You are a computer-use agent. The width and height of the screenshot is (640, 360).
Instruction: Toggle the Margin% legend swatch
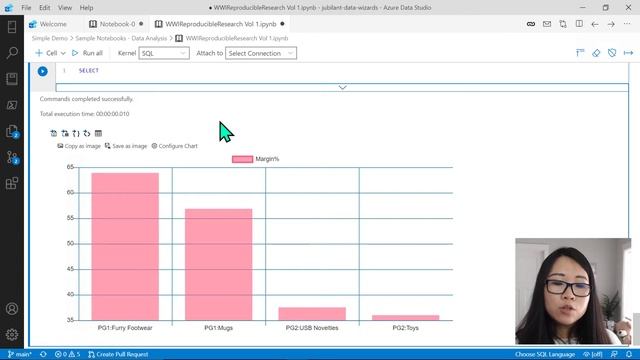click(x=242, y=159)
